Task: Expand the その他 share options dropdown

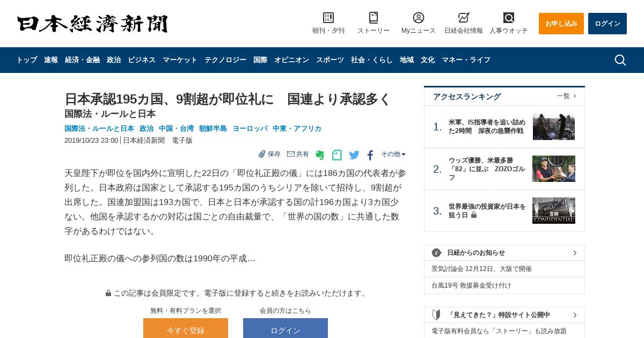Action: [x=393, y=154]
